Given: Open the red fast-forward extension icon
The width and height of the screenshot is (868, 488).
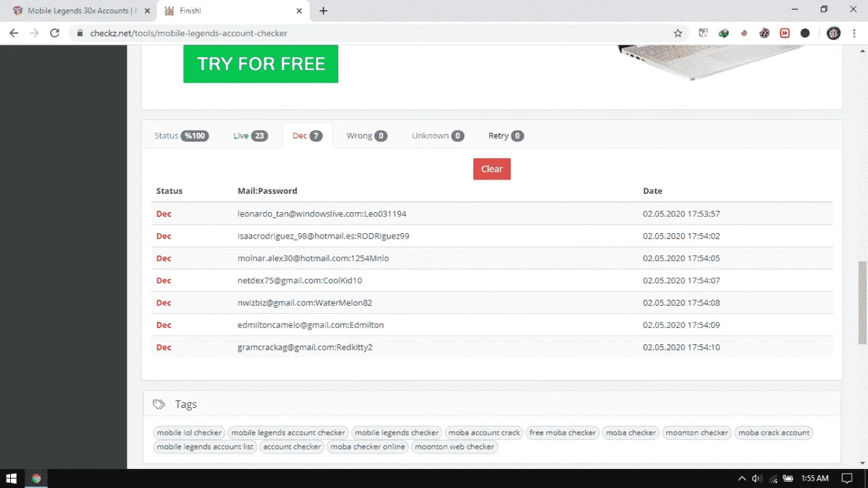Looking at the screenshot, I should click(785, 33).
